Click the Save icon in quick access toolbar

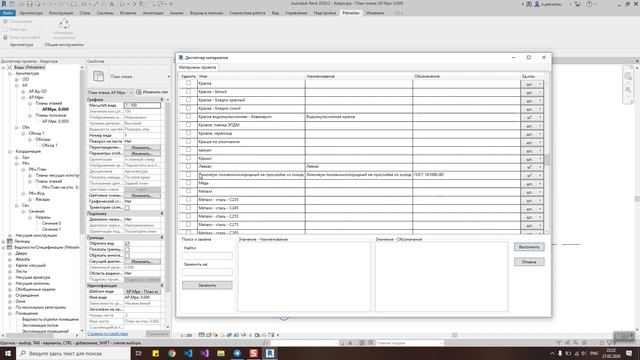(x=29, y=4)
